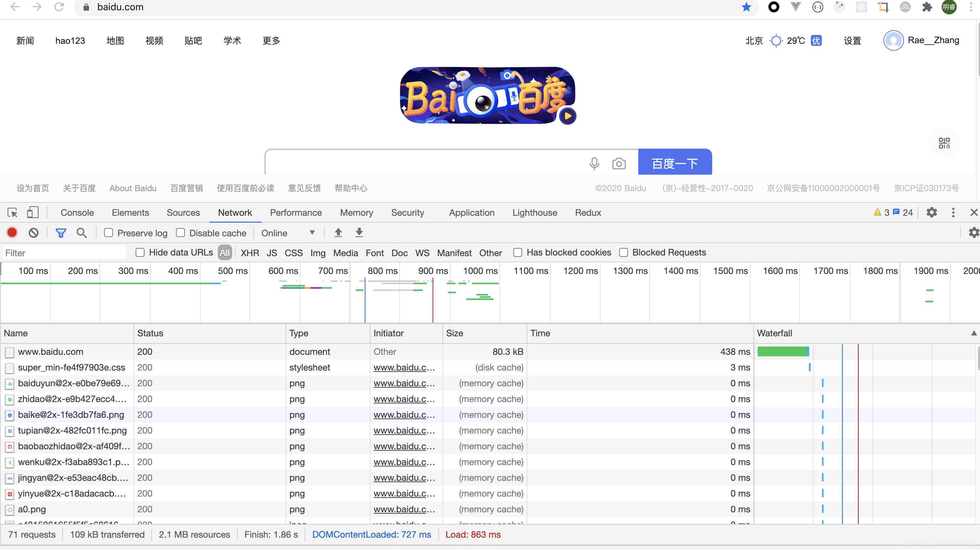980x550 pixels.
Task: Open the 设置 settings link
Action: pyautogui.click(x=852, y=41)
